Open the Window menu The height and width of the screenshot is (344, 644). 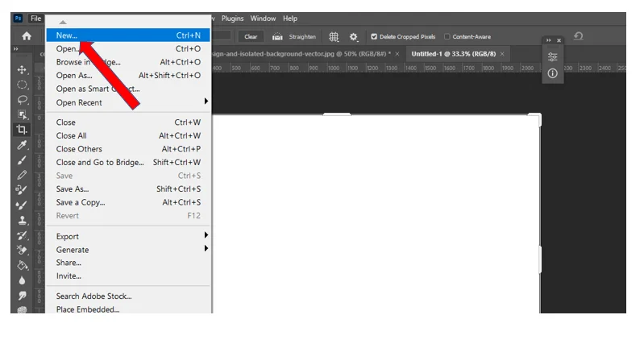pos(263,19)
